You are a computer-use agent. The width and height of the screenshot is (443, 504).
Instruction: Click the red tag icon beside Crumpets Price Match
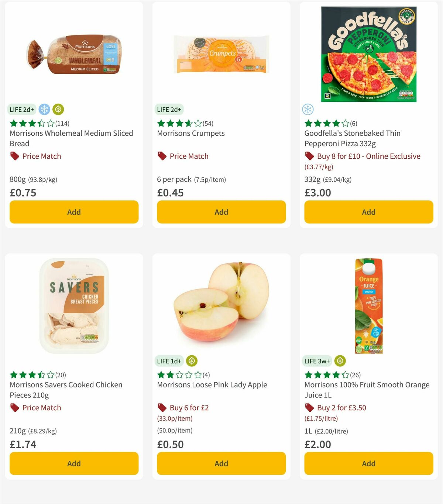[161, 156]
